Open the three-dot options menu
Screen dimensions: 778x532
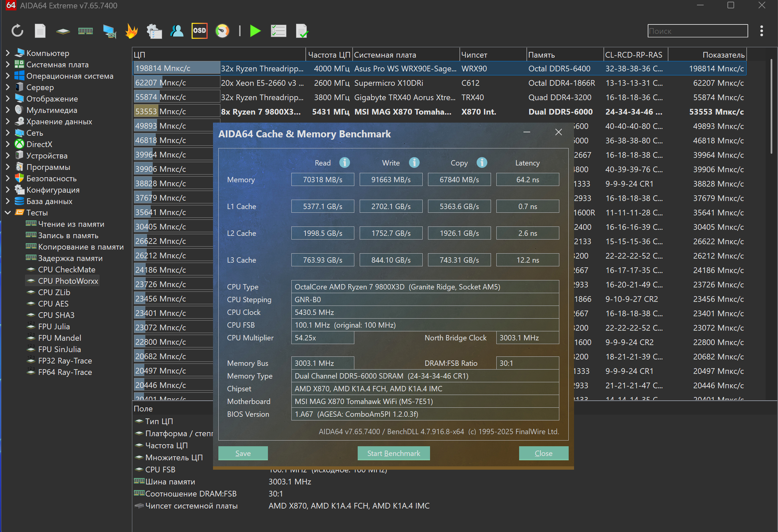(x=762, y=31)
